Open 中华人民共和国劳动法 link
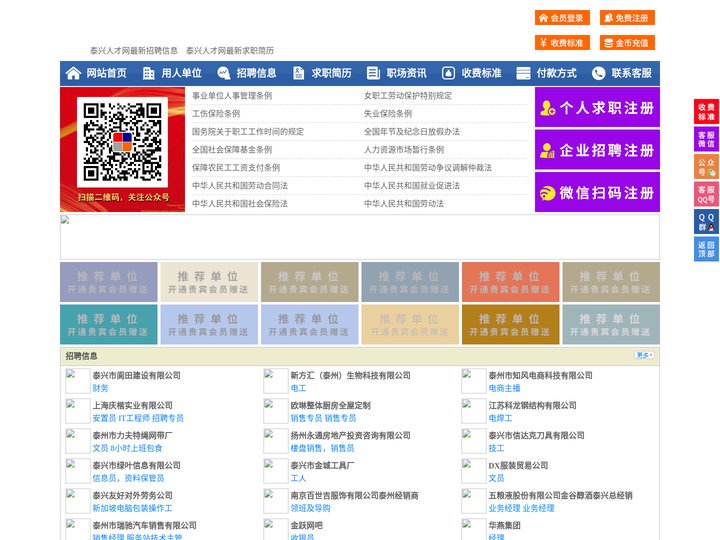Image resolution: width=720 pixels, height=540 pixels. 404,203
